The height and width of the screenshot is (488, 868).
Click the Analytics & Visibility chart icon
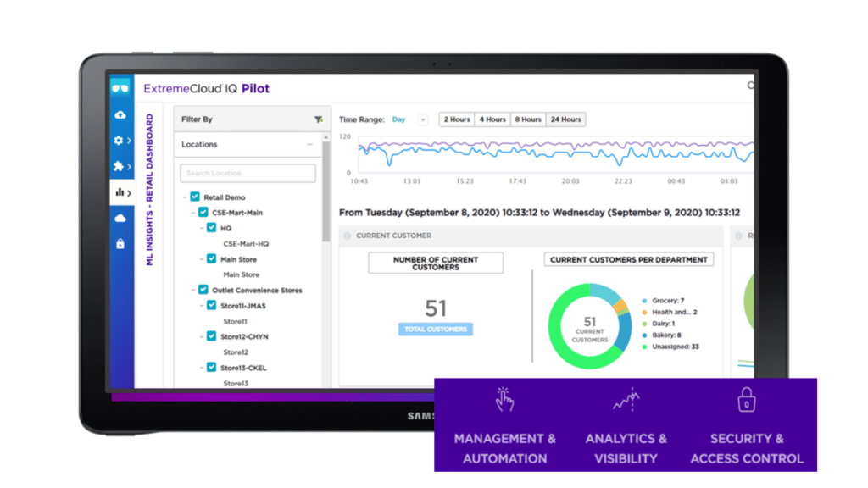click(x=626, y=400)
